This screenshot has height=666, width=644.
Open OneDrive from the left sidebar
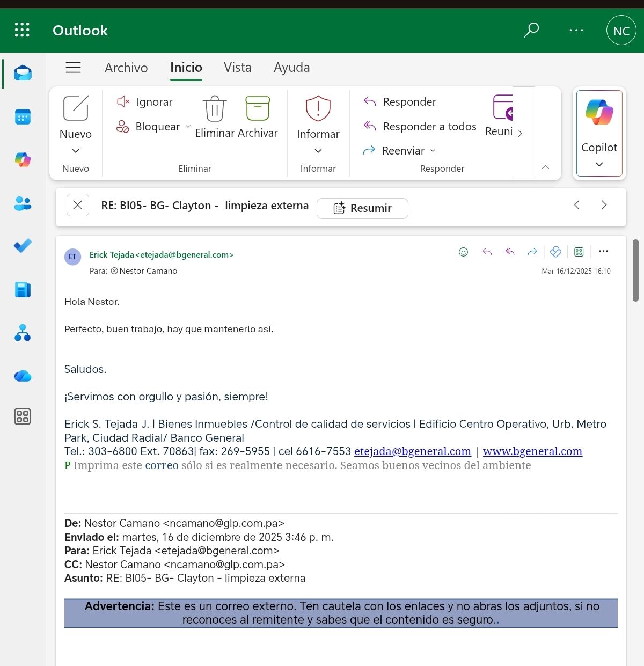point(23,376)
